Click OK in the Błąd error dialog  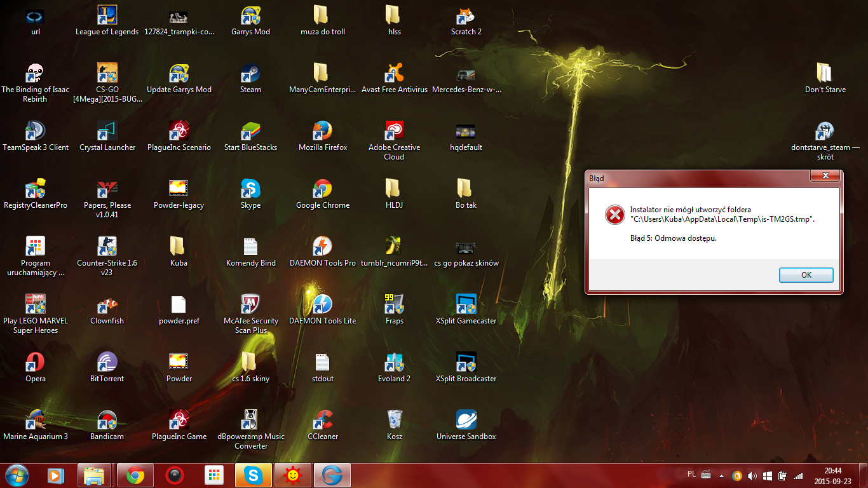pos(806,275)
